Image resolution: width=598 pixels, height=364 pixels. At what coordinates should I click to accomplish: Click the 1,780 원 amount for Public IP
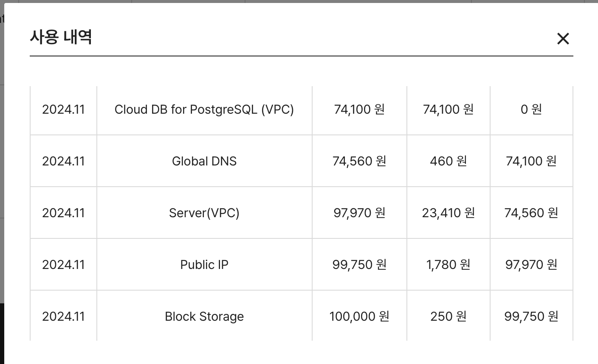448,264
